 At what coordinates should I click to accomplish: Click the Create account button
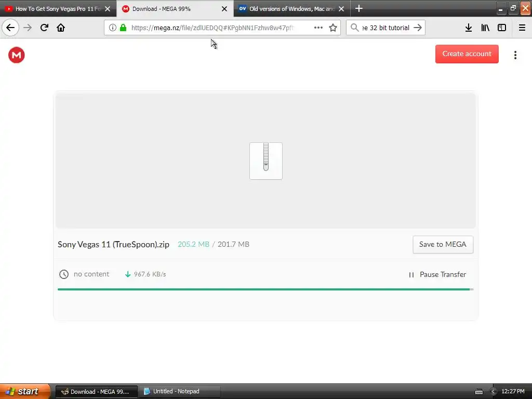click(x=467, y=54)
